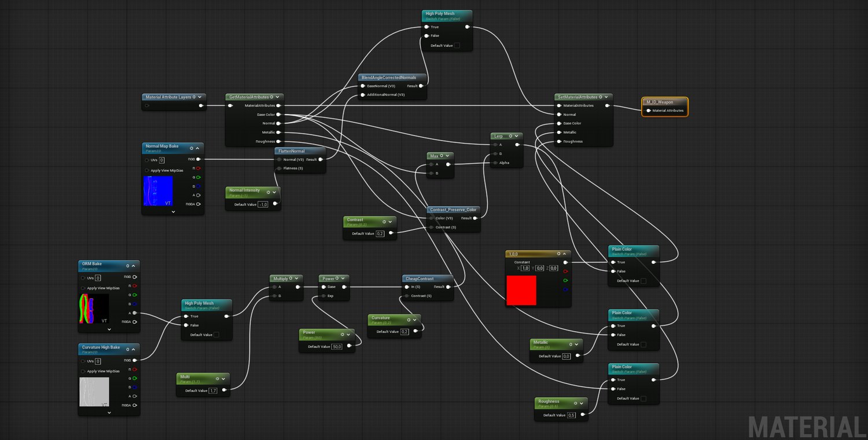Click the Multi Default Value field 1,7

point(213,391)
